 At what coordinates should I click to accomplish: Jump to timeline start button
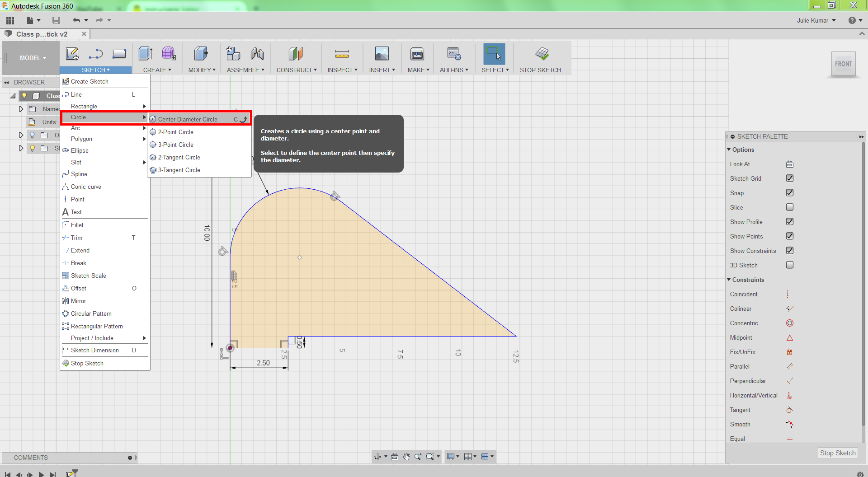[7, 474]
